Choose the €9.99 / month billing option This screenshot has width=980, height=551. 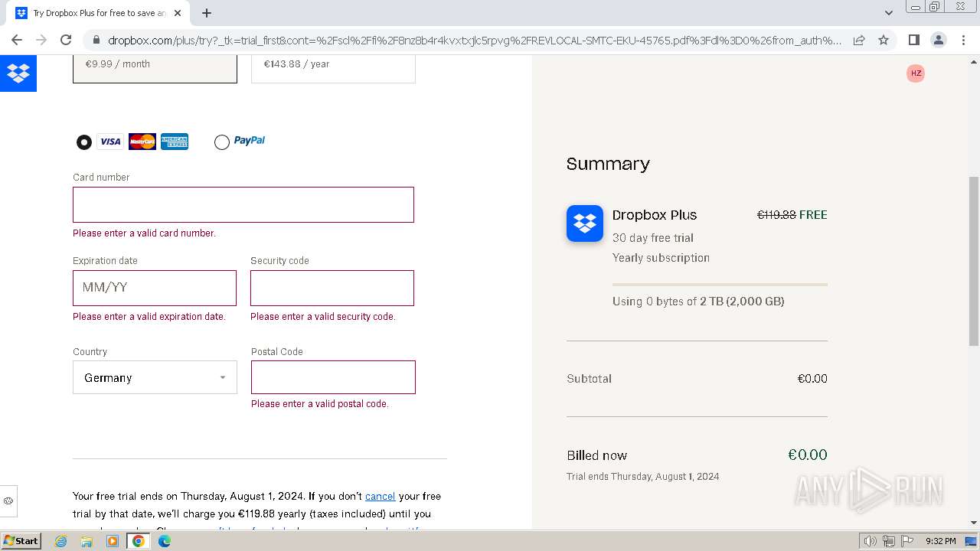click(155, 68)
